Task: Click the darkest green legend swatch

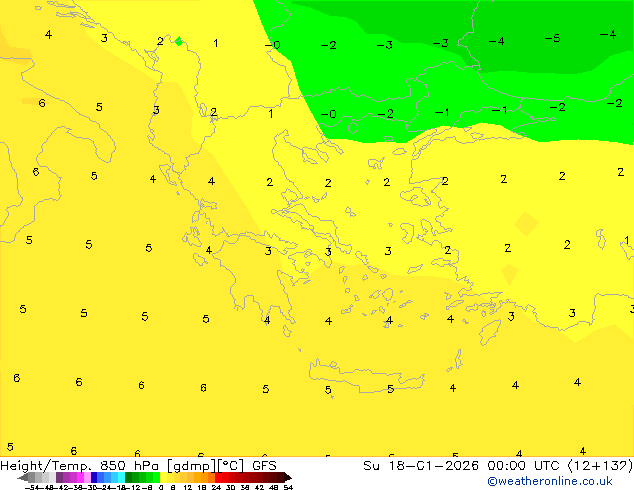Action: [x=129, y=478]
